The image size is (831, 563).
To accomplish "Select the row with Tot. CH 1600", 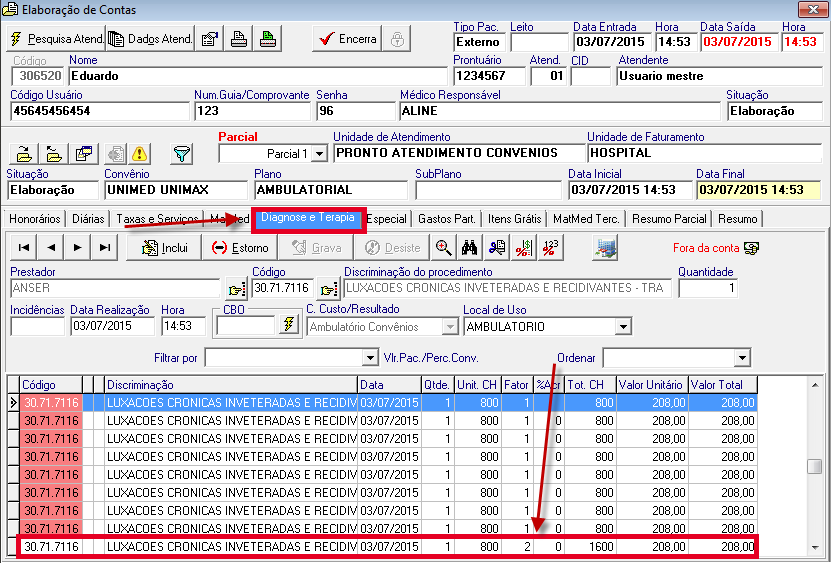I will pyautogui.click(x=388, y=546).
